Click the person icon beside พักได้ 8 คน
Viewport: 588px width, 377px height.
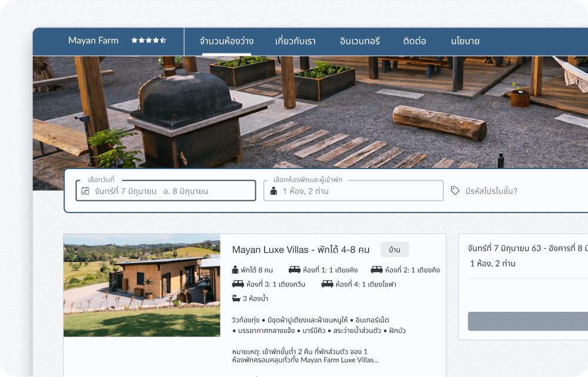point(235,270)
